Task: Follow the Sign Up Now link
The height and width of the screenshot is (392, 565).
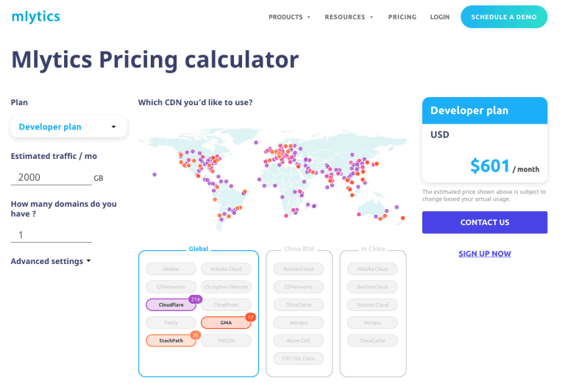Action: pos(485,254)
